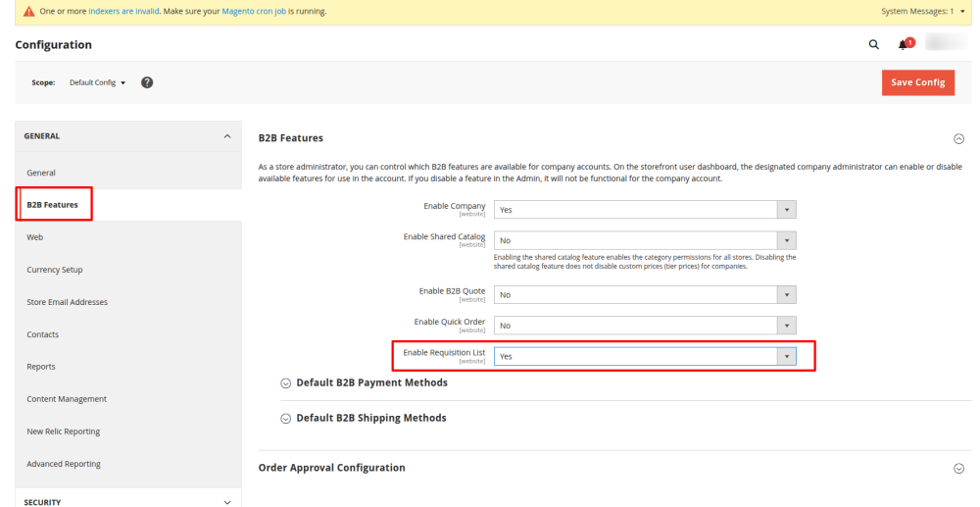Viewport: 980px width, 507px height.
Task: Open the notifications bell icon
Action: pos(905,44)
